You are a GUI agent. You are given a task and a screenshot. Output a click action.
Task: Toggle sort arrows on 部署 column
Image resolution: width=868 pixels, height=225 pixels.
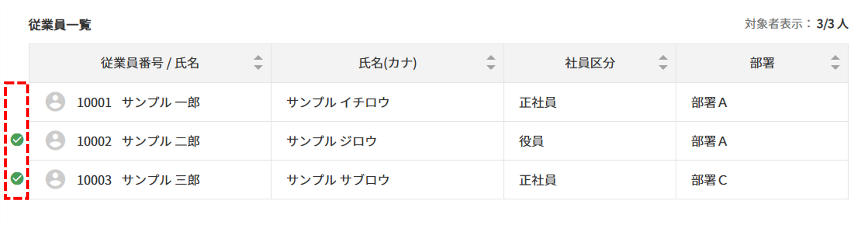click(835, 63)
